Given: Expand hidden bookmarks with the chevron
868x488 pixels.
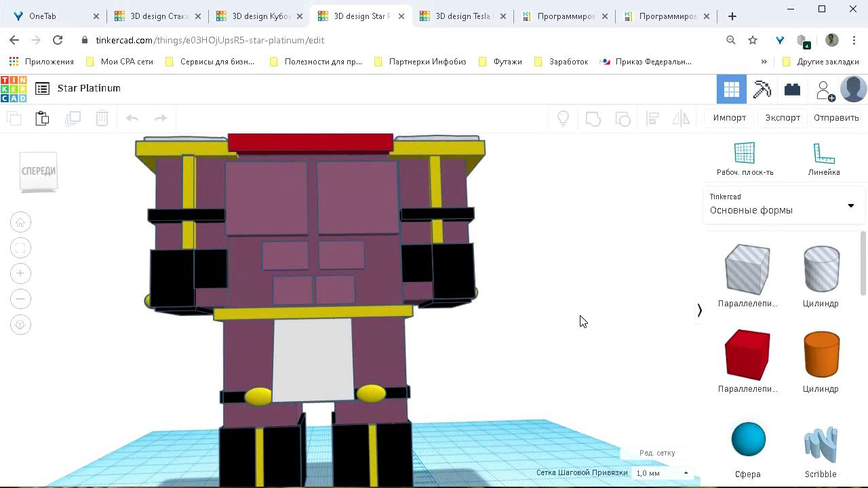Looking at the screenshot, I should click(x=764, y=62).
